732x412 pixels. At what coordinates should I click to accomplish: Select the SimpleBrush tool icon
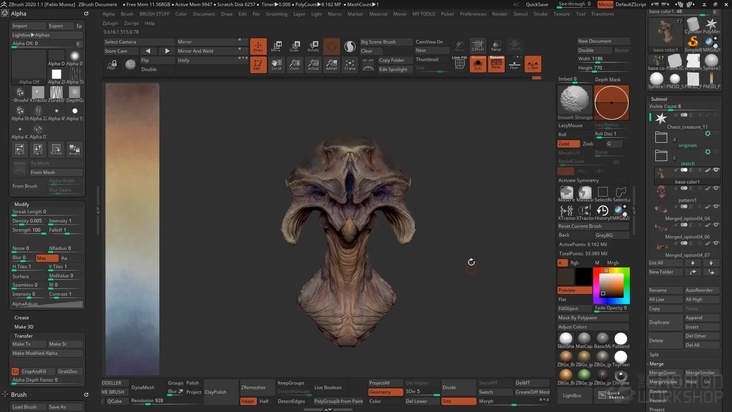694,42
